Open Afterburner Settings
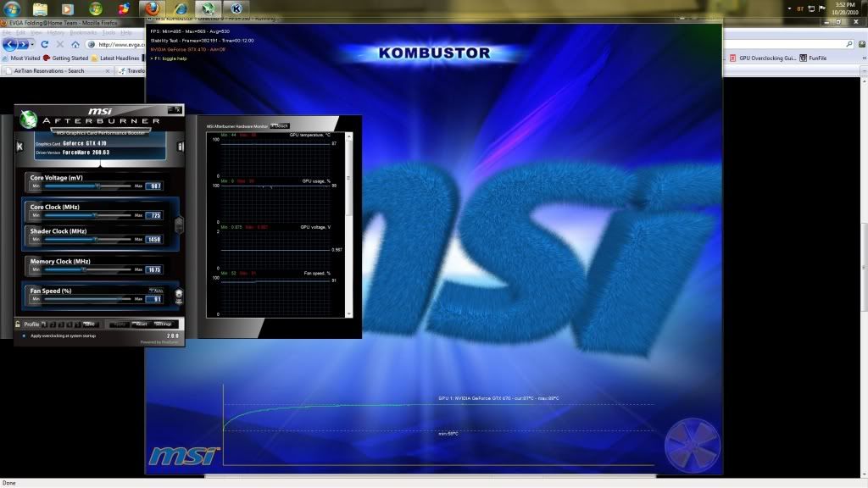The width and height of the screenshot is (868, 488). (163, 324)
